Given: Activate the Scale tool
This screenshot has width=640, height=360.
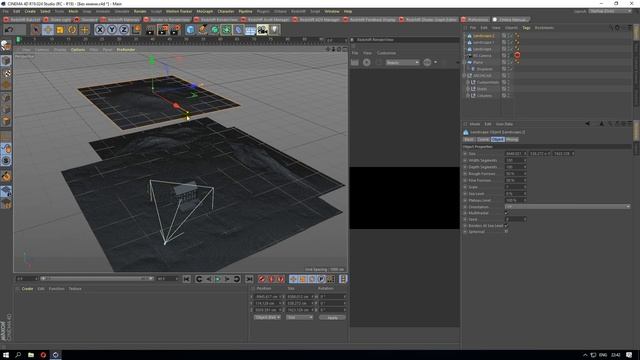Looking at the screenshot, I should (x=60, y=29).
